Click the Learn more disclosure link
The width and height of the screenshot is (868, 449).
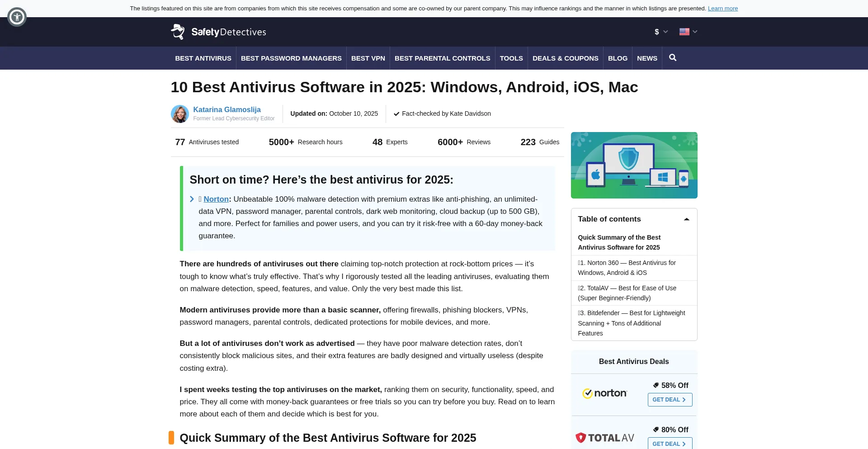[722, 9]
